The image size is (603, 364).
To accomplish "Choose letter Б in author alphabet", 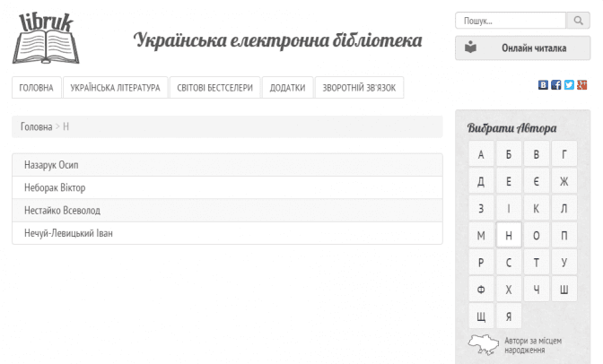I will [509, 155].
